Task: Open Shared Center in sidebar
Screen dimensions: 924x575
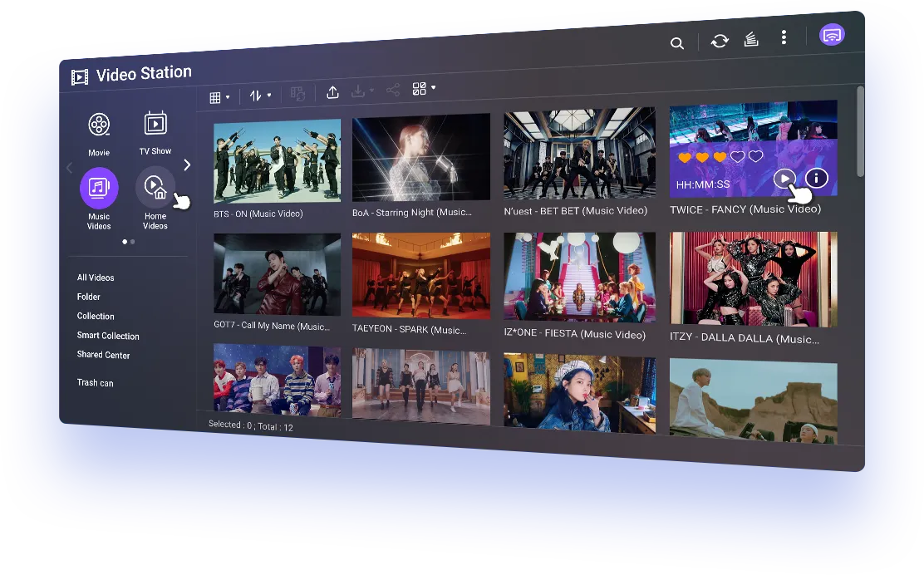Action: coord(103,355)
